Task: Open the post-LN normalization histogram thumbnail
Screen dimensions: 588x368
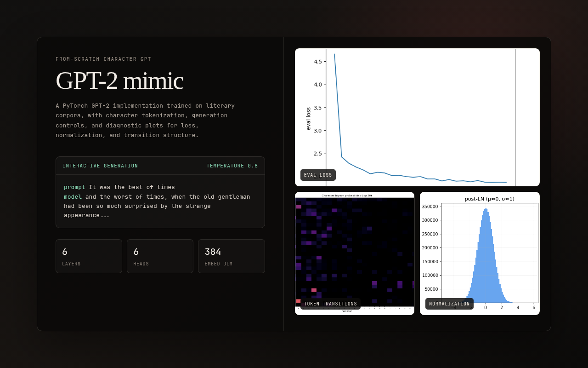Action: pyautogui.click(x=480, y=253)
